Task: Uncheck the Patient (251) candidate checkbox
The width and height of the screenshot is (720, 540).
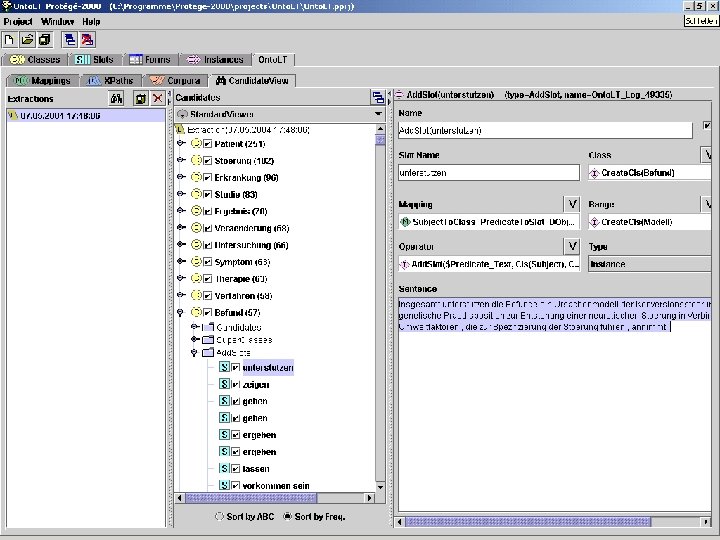Action: click(208, 144)
